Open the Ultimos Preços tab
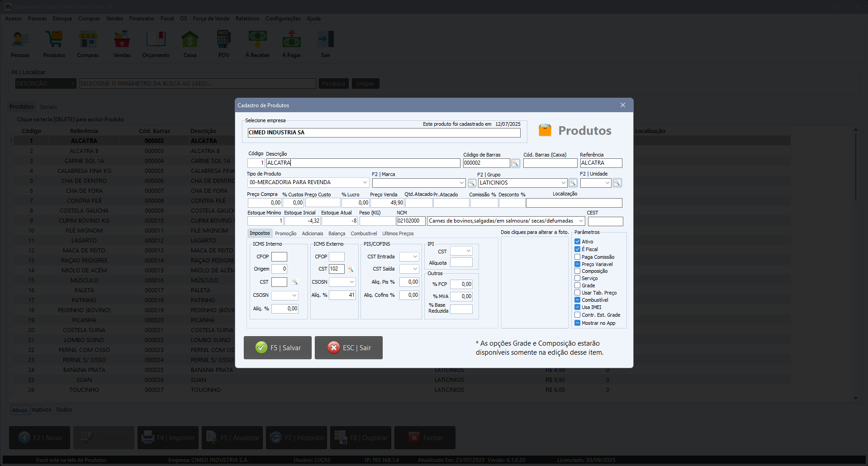Image resolution: width=868 pixels, height=466 pixels. pyautogui.click(x=398, y=233)
